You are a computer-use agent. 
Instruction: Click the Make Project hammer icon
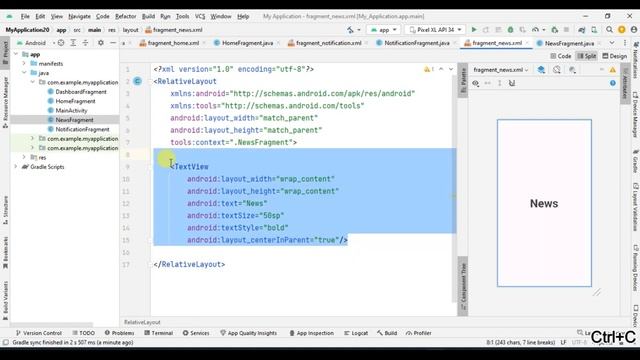click(350, 30)
